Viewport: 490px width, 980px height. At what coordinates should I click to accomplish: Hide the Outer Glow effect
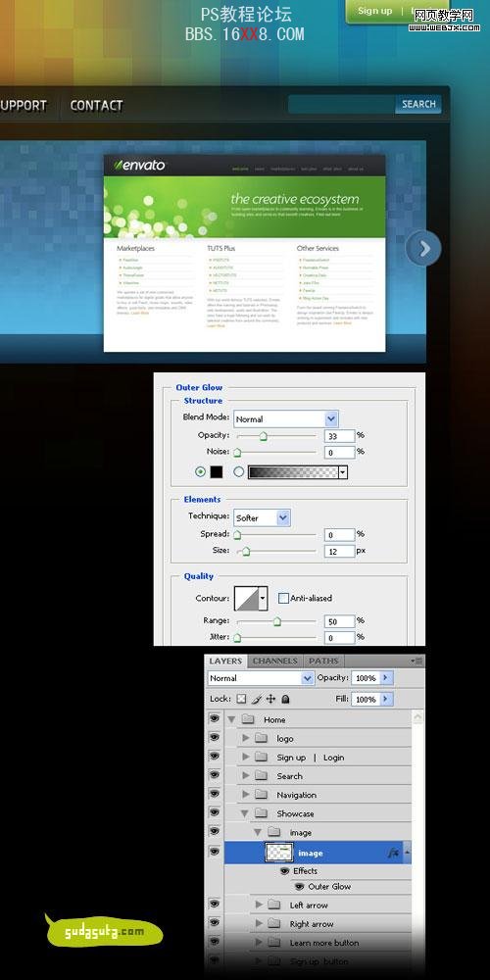(x=299, y=886)
